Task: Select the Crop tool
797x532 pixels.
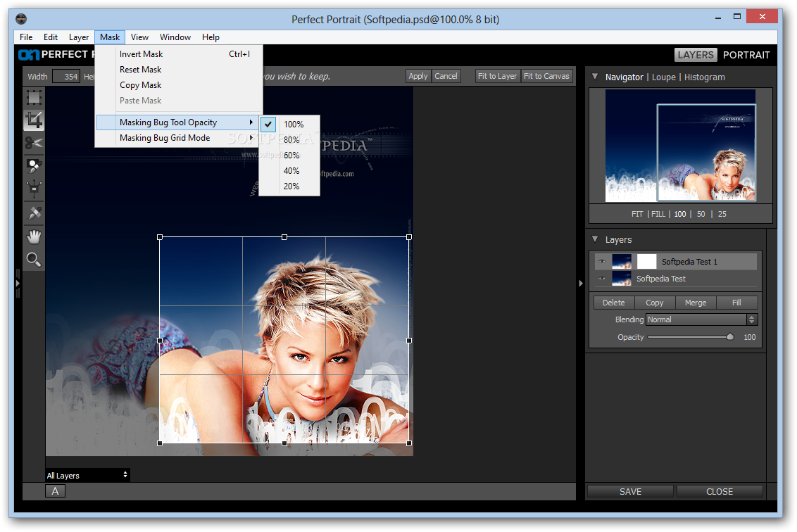Action: click(34, 120)
